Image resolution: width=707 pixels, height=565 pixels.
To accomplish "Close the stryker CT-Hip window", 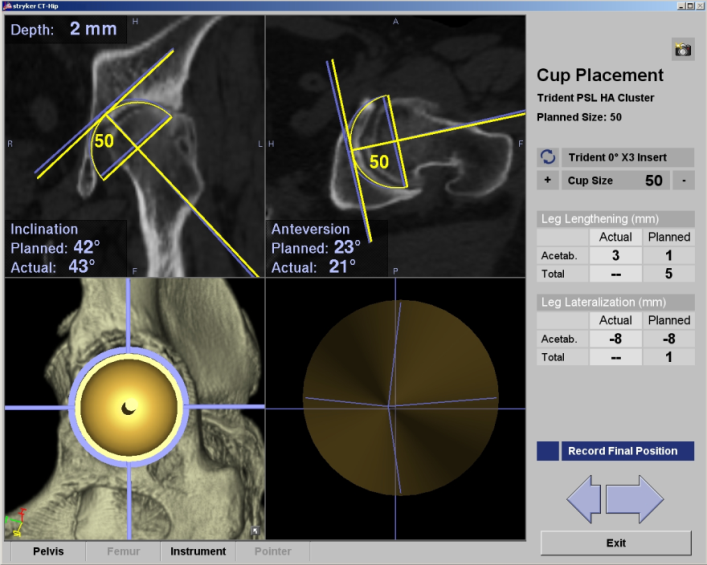I will 700,6.
